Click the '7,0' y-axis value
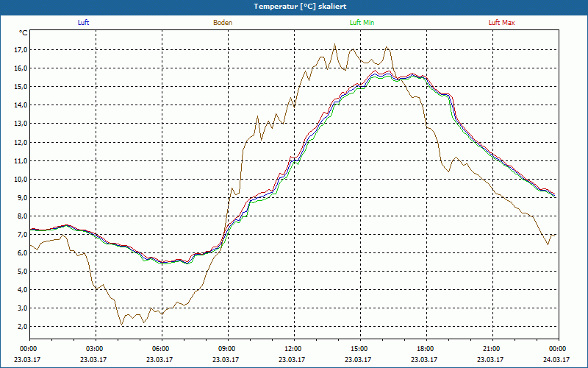This screenshot has width=588, height=368. 23,234
